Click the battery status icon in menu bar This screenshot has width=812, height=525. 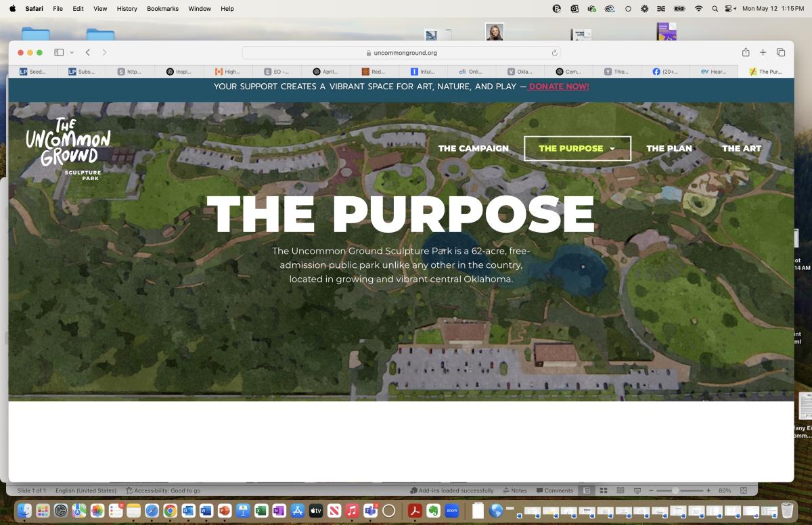tap(679, 9)
